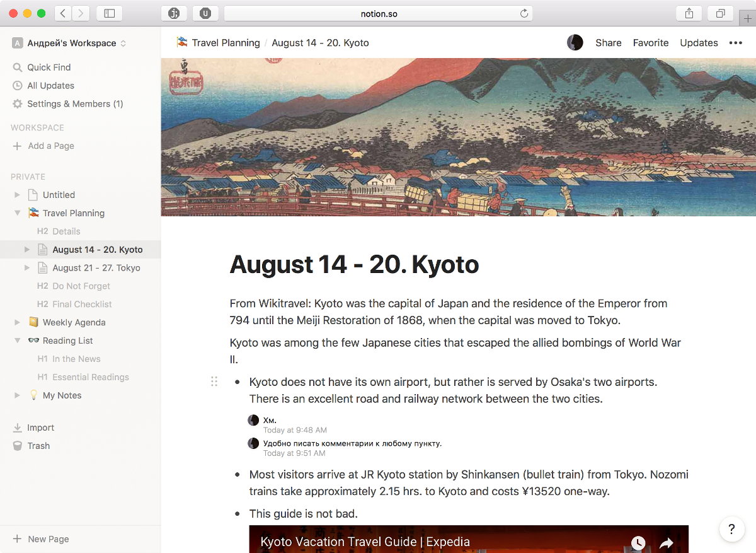Click the share arrow on the video
Screen dimensions: 756x553
click(x=667, y=542)
